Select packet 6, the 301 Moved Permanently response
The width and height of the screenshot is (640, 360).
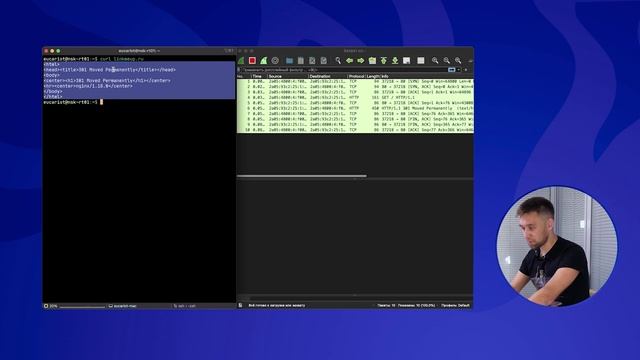pyautogui.click(x=355, y=108)
